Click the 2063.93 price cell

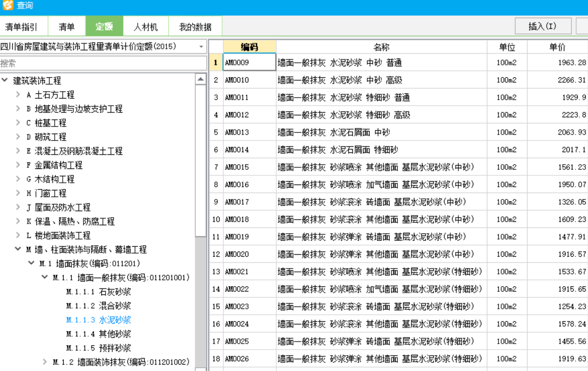[557, 132]
